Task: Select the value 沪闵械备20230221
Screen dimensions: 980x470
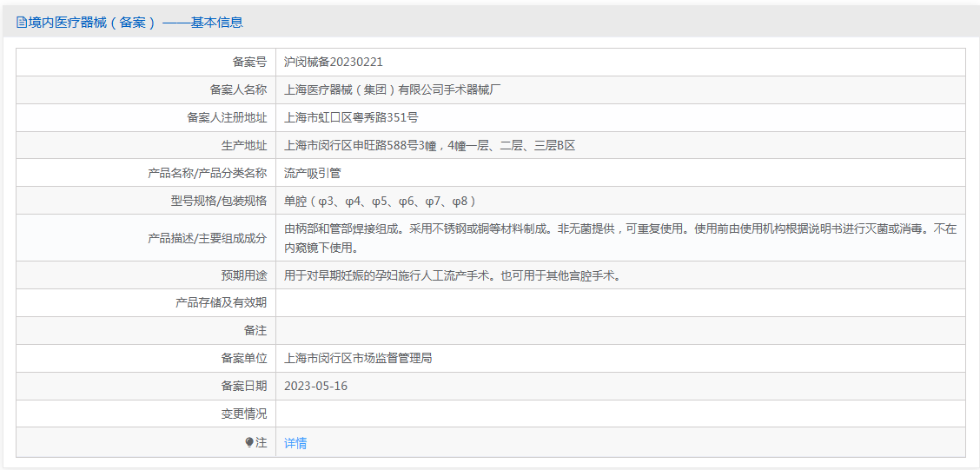Action: coord(333,62)
